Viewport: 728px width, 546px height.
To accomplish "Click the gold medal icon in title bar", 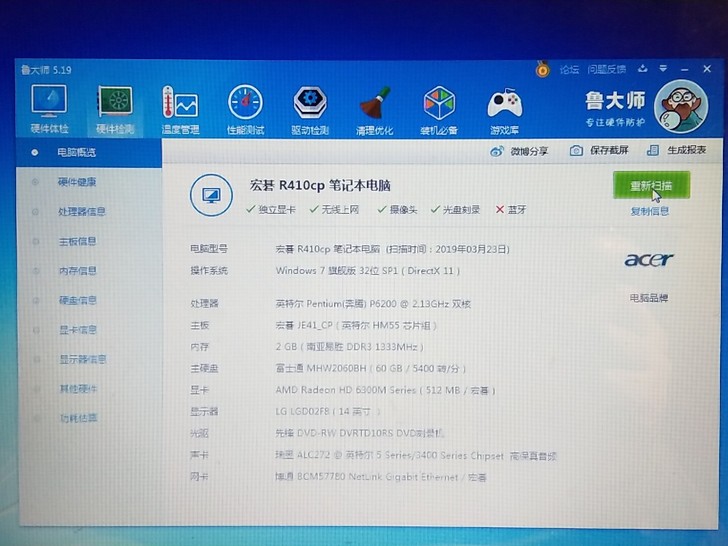I will [x=542, y=70].
